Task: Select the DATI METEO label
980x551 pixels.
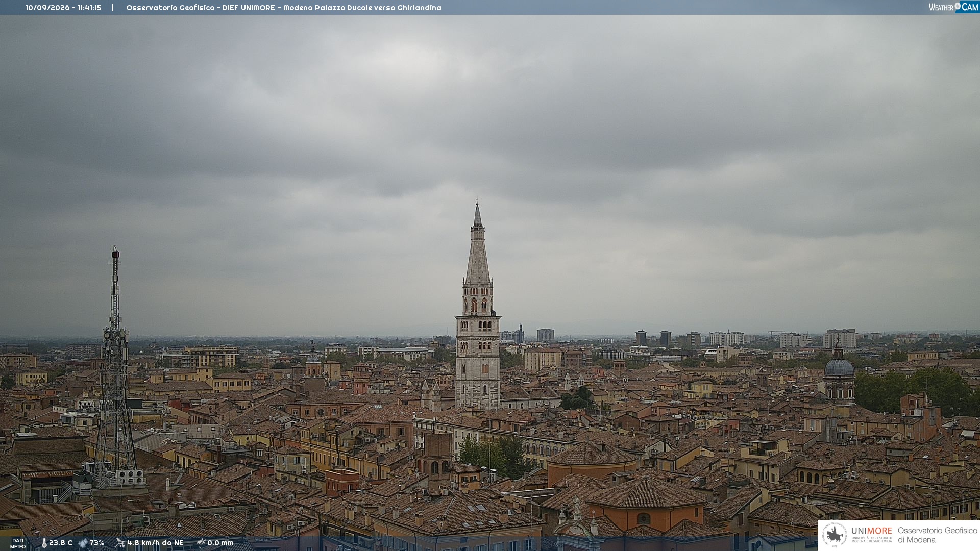Action: point(18,543)
